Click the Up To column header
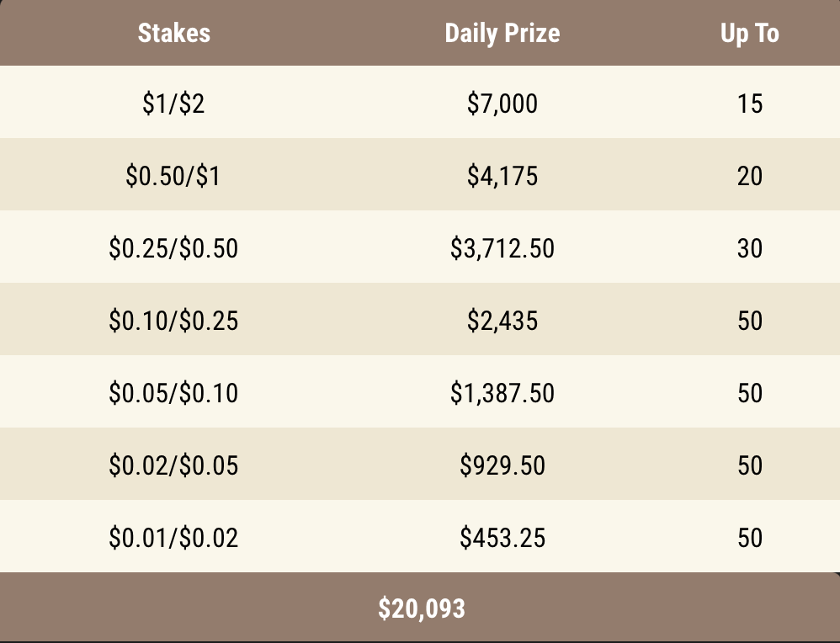This screenshot has height=643, width=840. (749, 33)
